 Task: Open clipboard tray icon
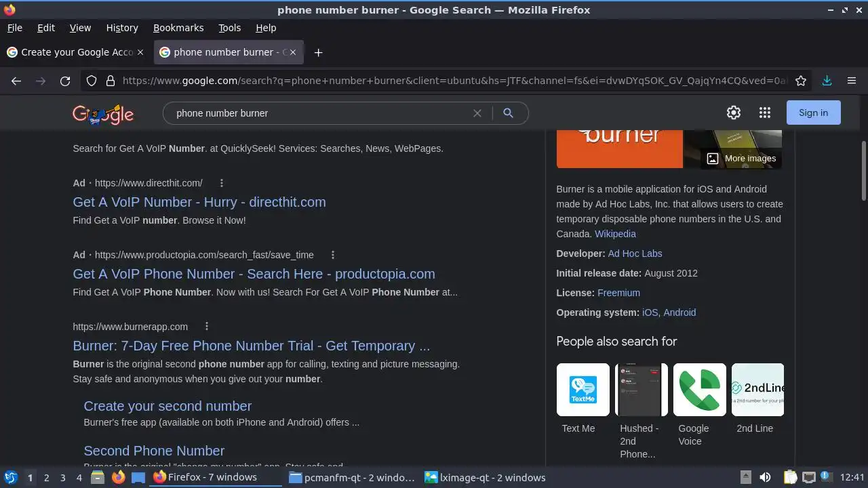pyautogui.click(x=791, y=477)
